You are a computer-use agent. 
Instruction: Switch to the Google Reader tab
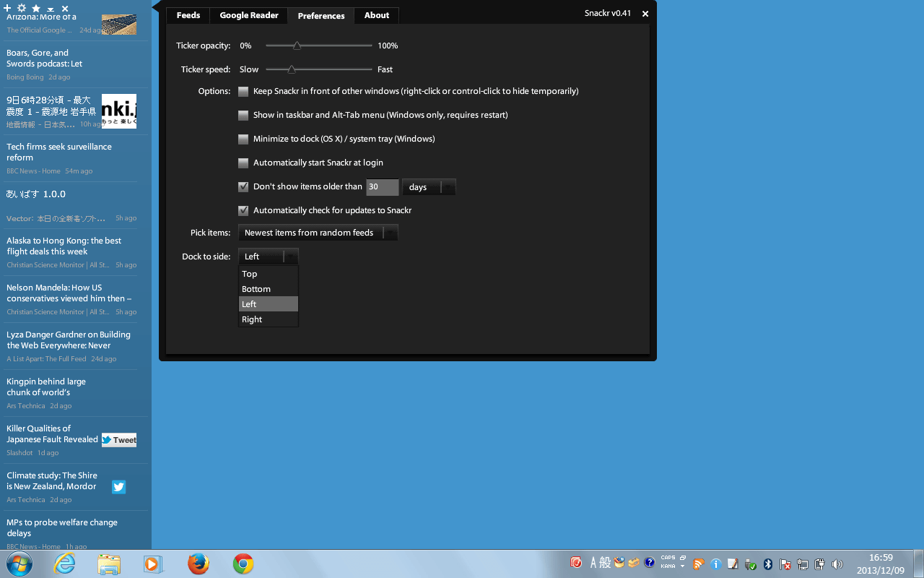point(249,15)
